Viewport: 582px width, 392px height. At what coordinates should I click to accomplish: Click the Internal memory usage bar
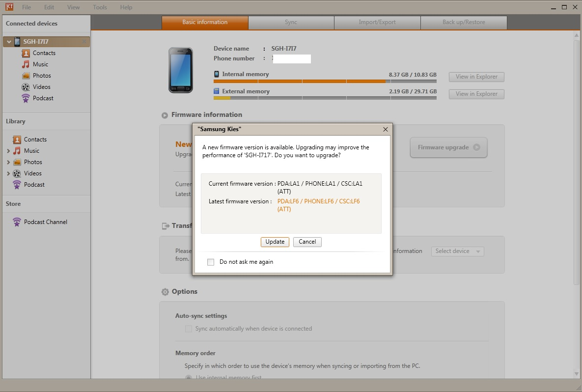click(325, 81)
